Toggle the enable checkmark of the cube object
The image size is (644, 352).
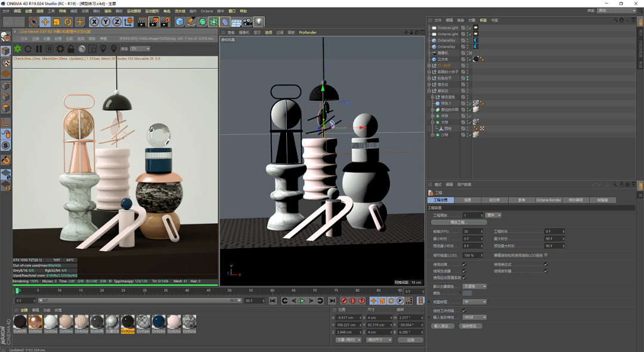coord(470,59)
